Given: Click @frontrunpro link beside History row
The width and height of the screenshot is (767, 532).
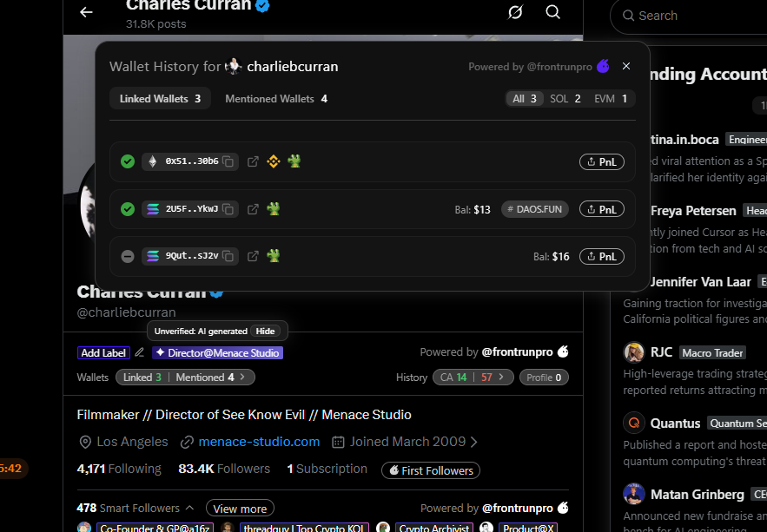Looking at the screenshot, I should click(517, 351).
